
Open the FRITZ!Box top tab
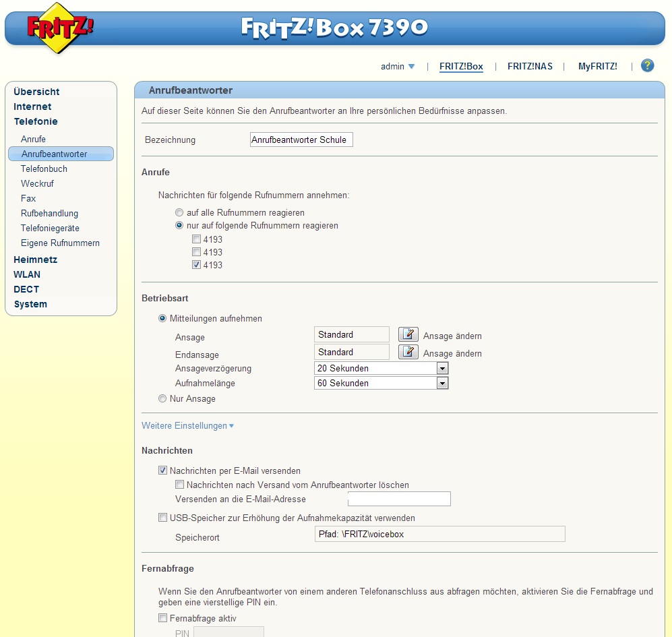coord(461,67)
